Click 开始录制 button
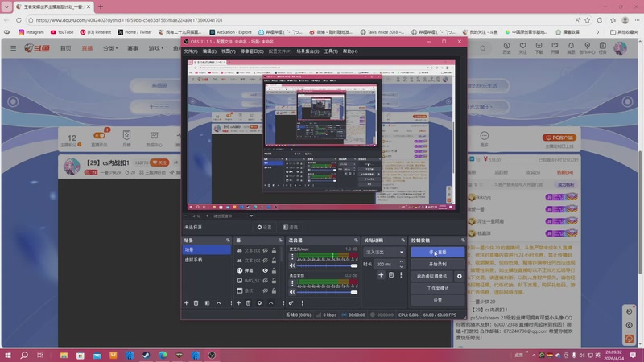Screen dimensions: 644x362 pos(438,264)
